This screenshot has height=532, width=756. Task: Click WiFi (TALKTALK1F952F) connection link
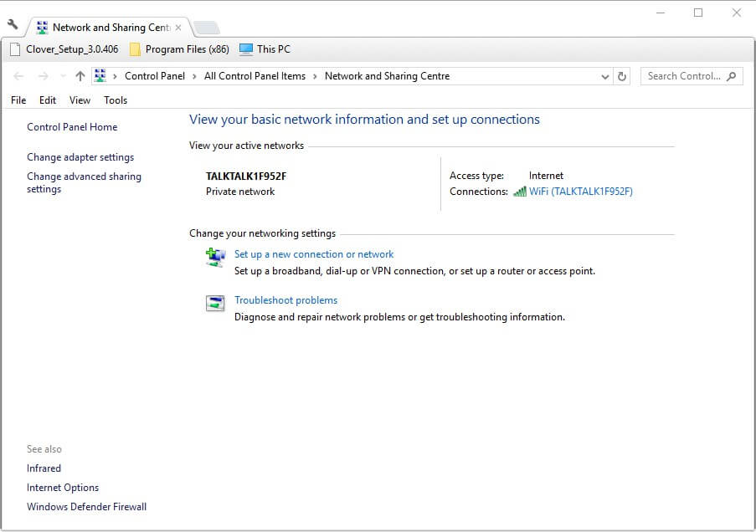581,192
